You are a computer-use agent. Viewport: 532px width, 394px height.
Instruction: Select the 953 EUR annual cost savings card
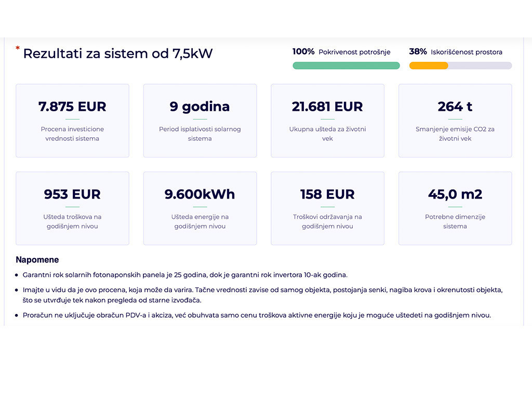72,208
